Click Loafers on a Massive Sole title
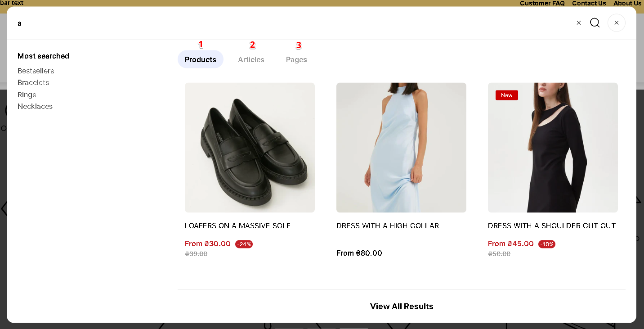644x329 pixels. pyautogui.click(x=237, y=225)
